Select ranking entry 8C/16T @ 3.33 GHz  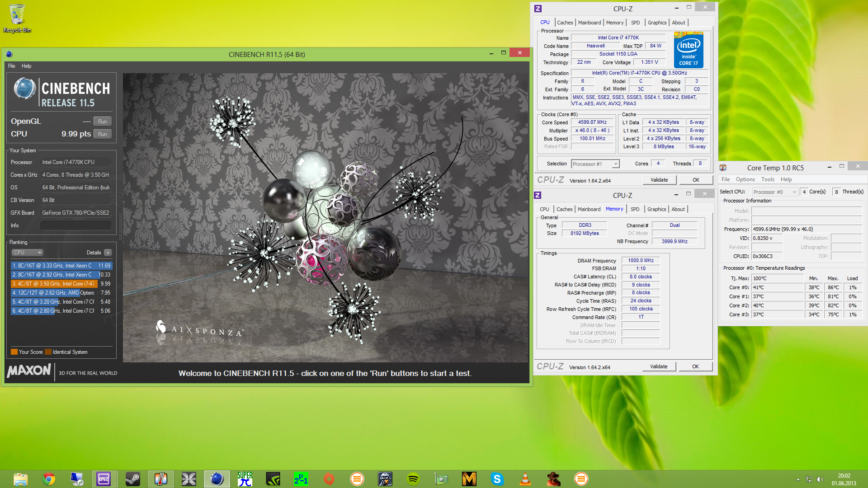(61, 266)
